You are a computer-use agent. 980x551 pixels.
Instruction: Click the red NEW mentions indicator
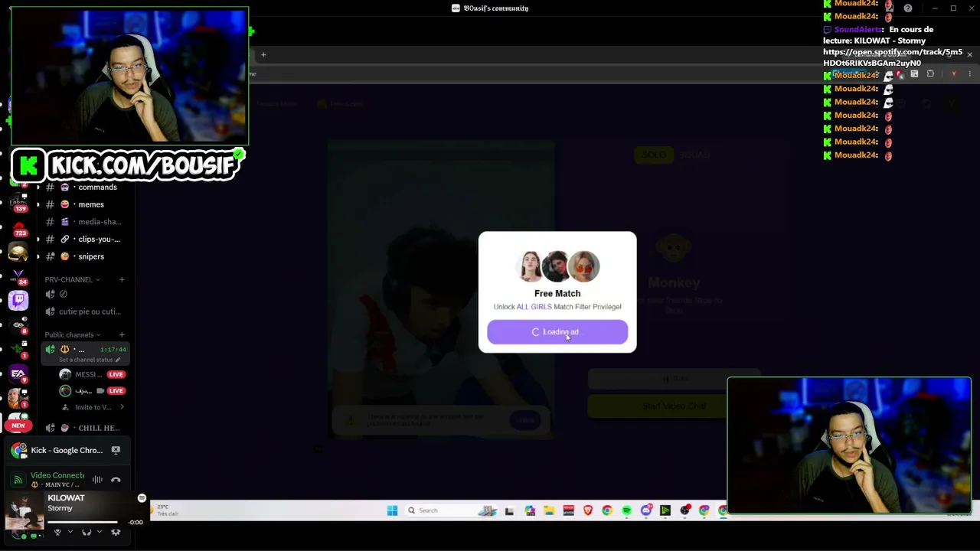point(18,425)
